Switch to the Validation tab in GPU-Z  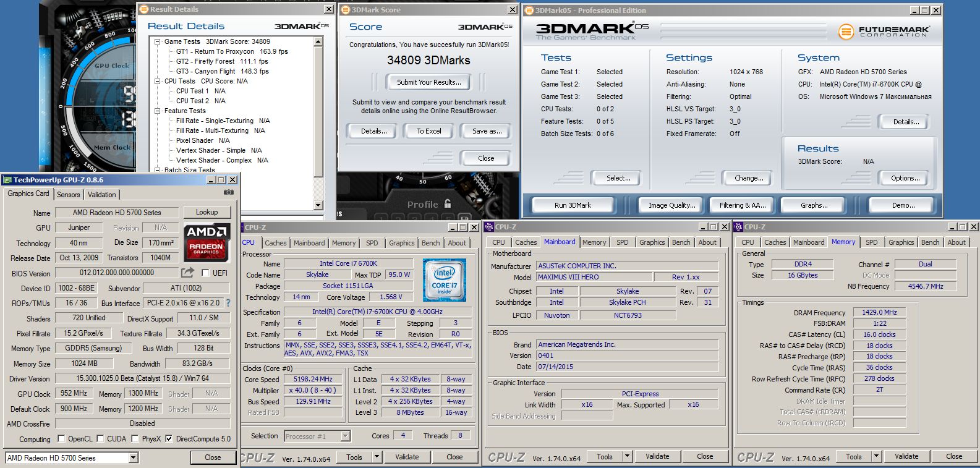click(x=101, y=194)
